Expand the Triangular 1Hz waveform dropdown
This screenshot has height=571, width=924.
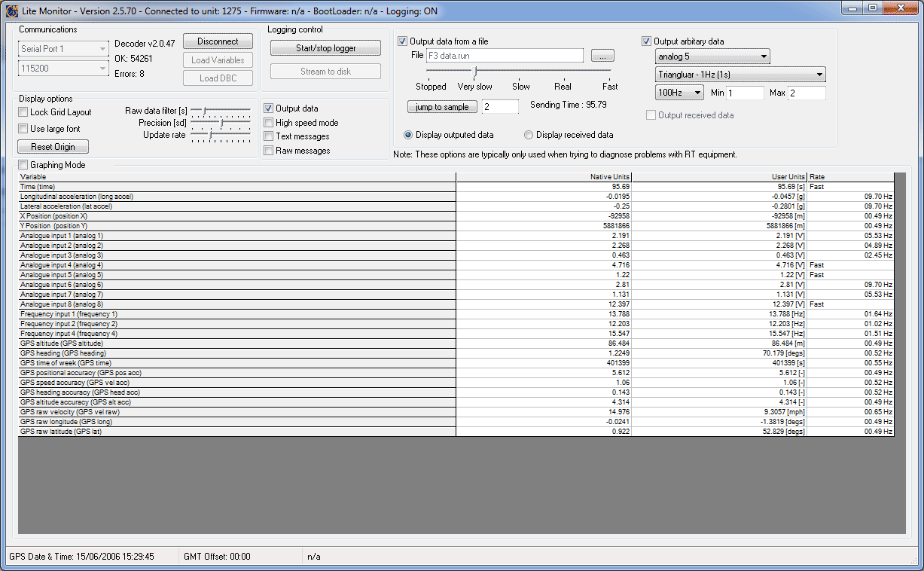coord(740,75)
